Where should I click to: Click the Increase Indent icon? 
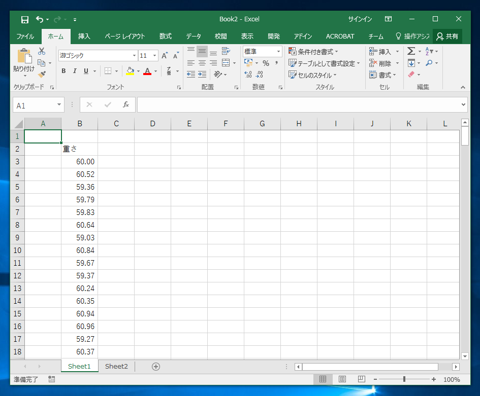coord(202,74)
